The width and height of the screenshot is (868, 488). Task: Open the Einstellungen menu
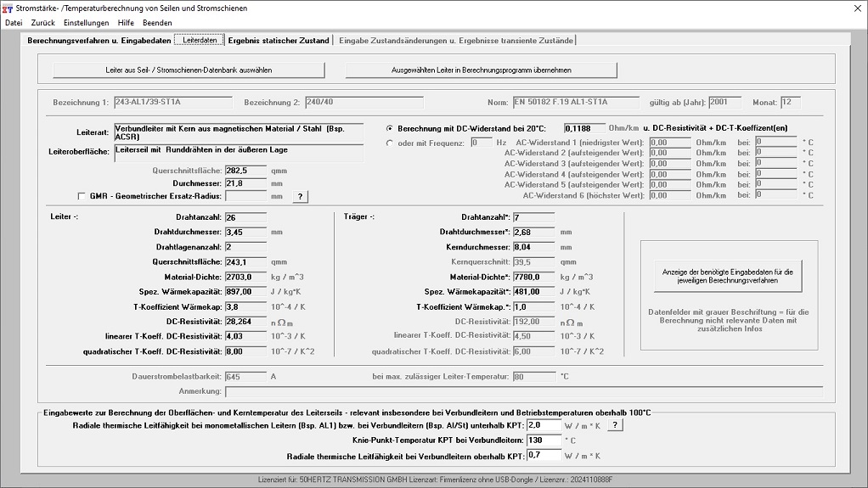(85, 23)
